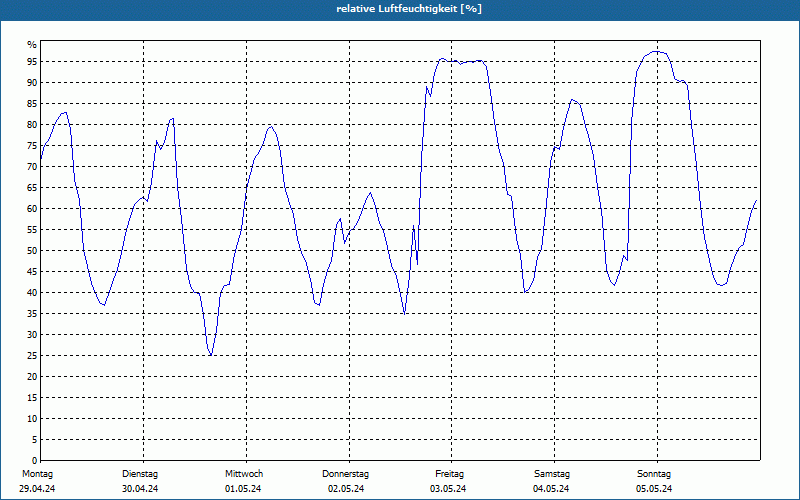Select the 'Montag' day label
The width and height of the screenshot is (800, 500).
[x=37, y=474]
